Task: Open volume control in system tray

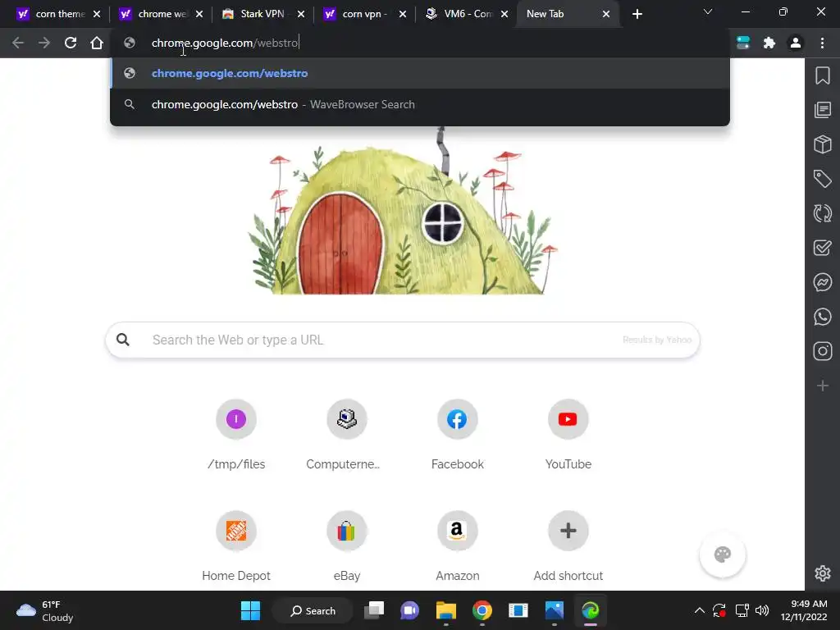Action: point(762,610)
